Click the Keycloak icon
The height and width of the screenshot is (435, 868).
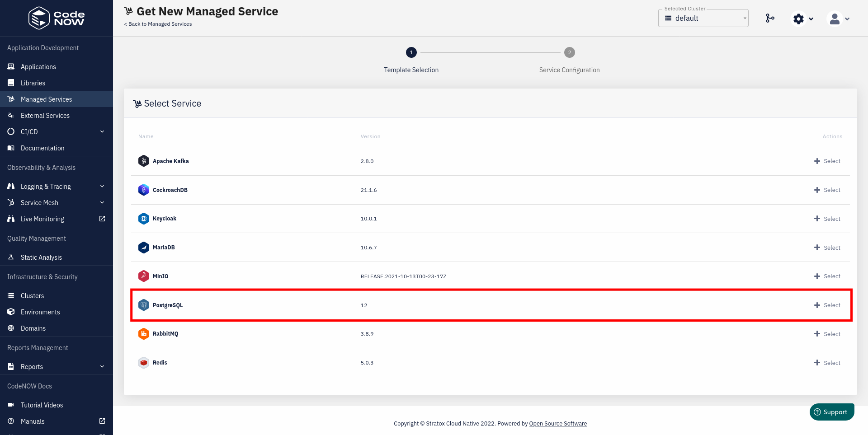coord(144,219)
